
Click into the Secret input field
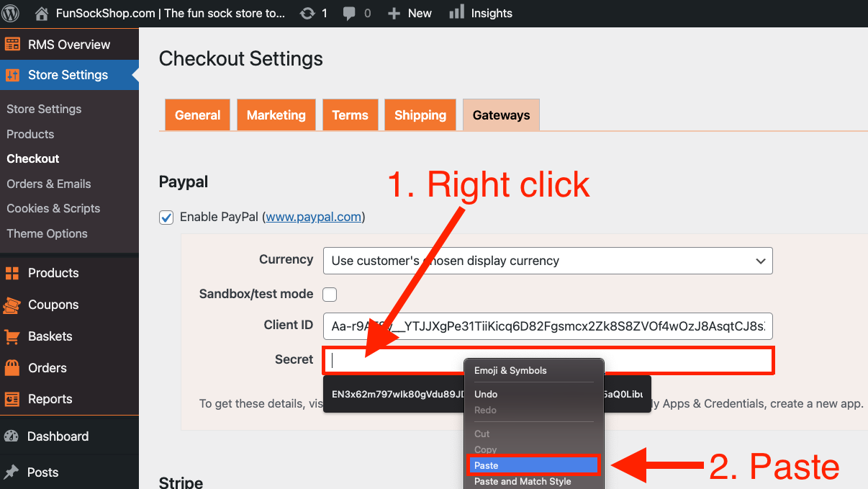(x=548, y=360)
